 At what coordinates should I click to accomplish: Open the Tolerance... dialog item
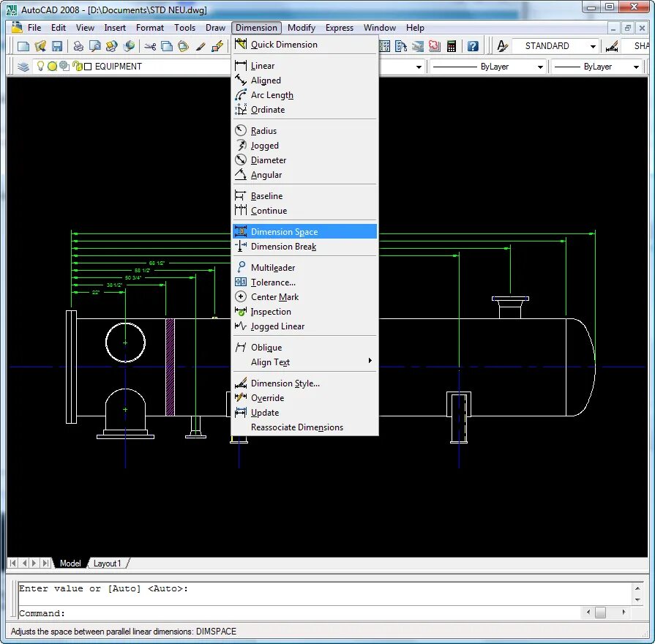305,282
